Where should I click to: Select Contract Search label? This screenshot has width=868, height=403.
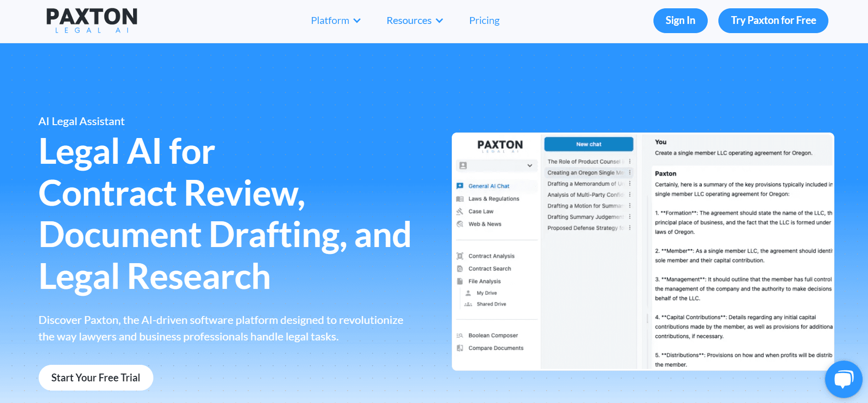(489, 269)
